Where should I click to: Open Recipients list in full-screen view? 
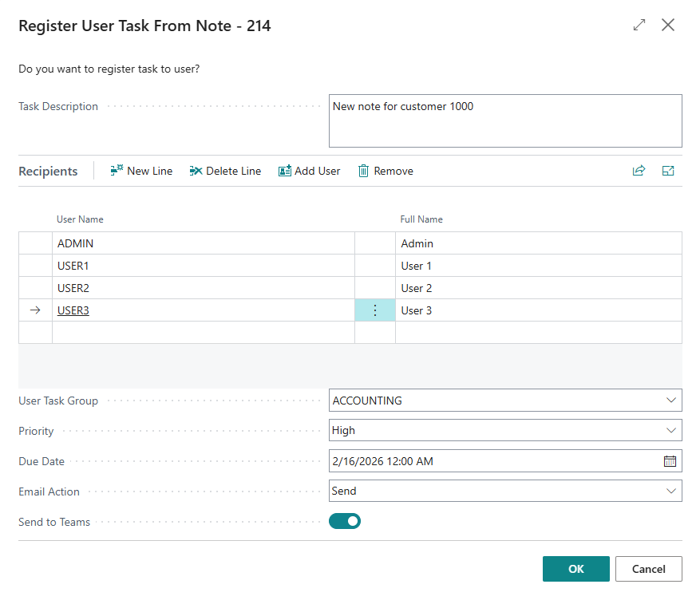point(669,171)
